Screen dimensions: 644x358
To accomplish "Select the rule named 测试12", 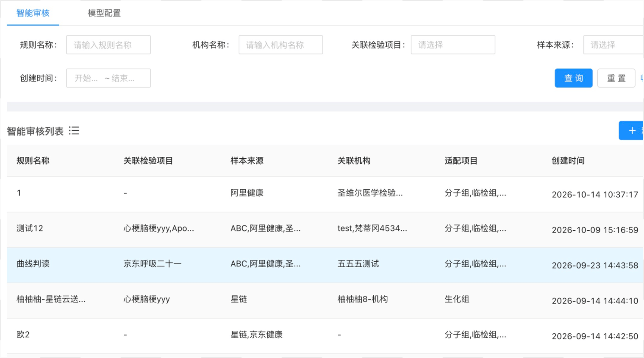I will pyautogui.click(x=30, y=228).
